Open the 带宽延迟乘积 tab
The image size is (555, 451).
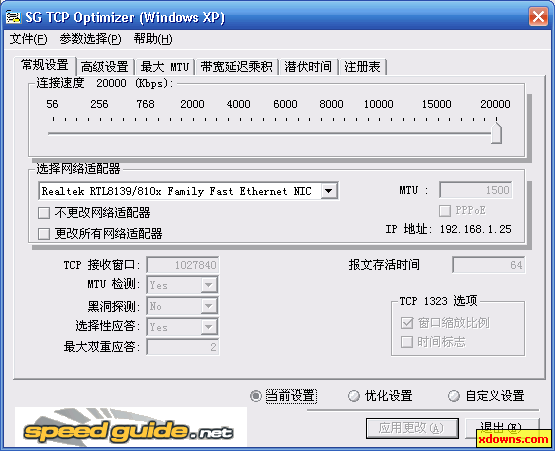point(236,67)
